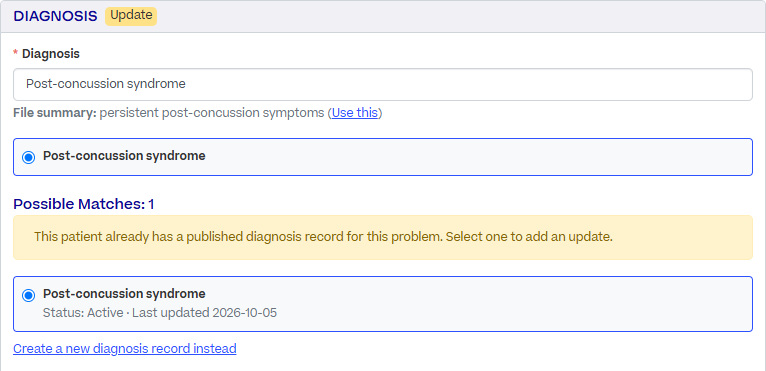
Task: Click 'Post-concussion syndrome' text inside the input
Action: (106, 84)
